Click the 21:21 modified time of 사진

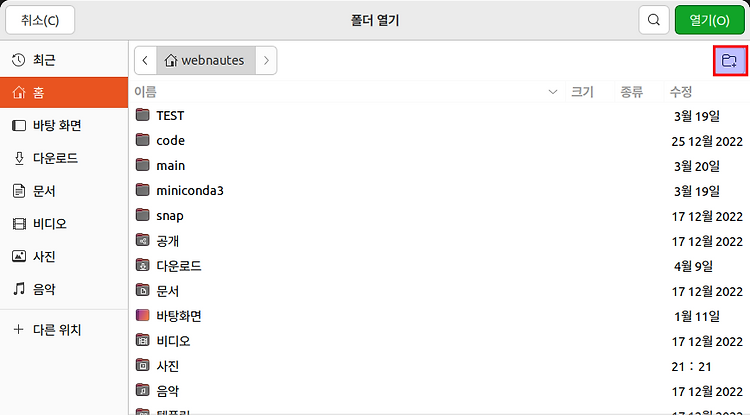pos(691,366)
